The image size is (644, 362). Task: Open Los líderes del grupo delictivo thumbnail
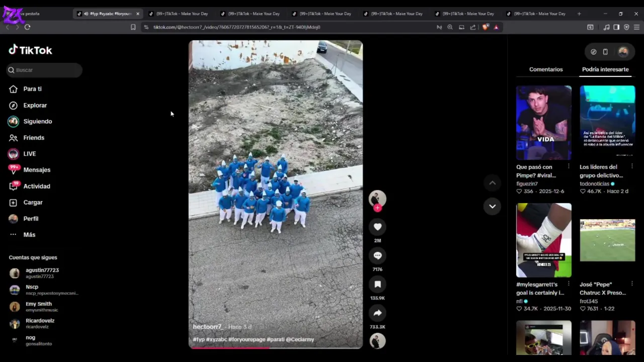click(607, 123)
